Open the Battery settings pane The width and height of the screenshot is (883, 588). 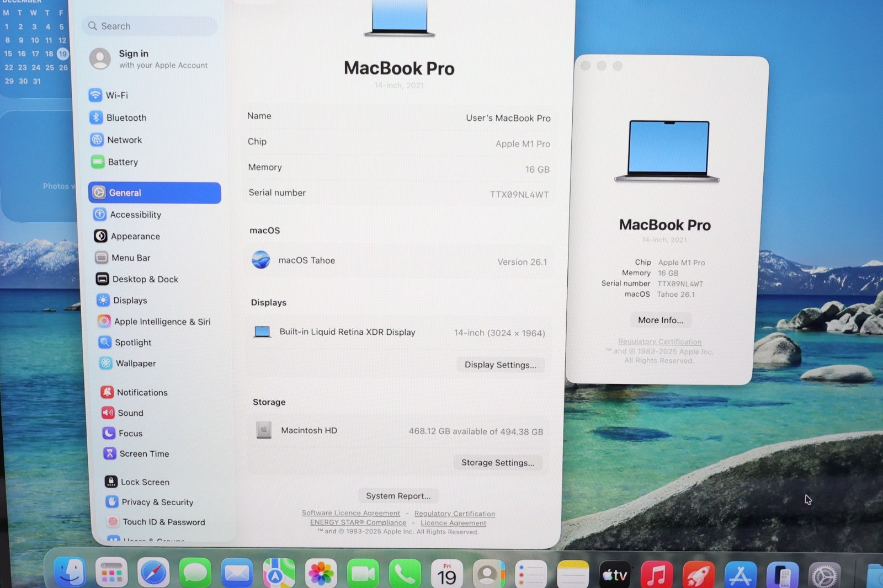123,162
